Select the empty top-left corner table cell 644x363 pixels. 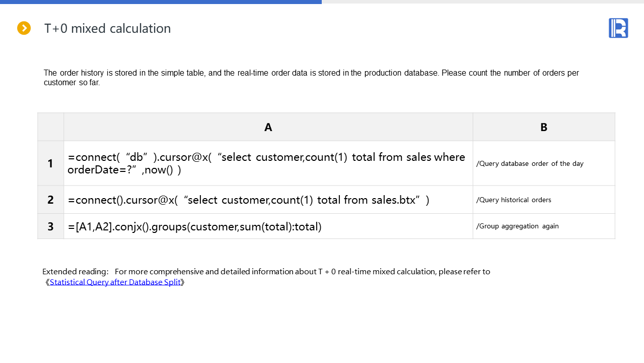pyautogui.click(x=50, y=127)
